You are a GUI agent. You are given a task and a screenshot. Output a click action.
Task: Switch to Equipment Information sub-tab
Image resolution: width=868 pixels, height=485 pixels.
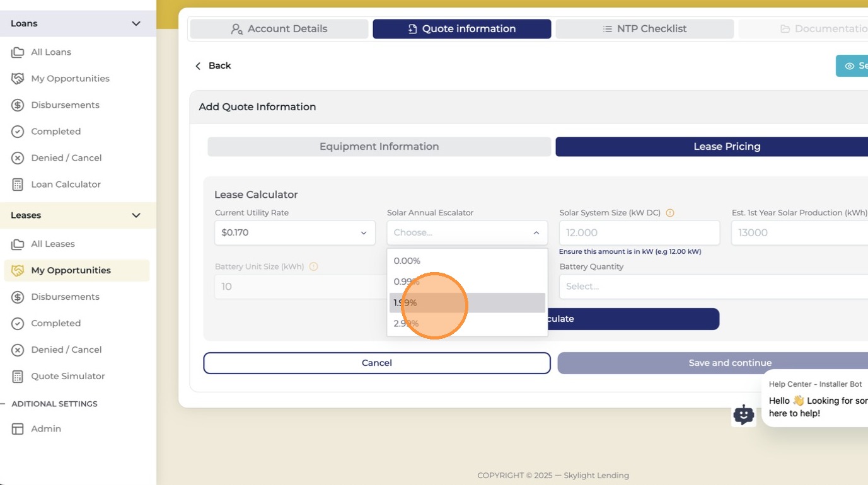pyautogui.click(x=379, y=147)
